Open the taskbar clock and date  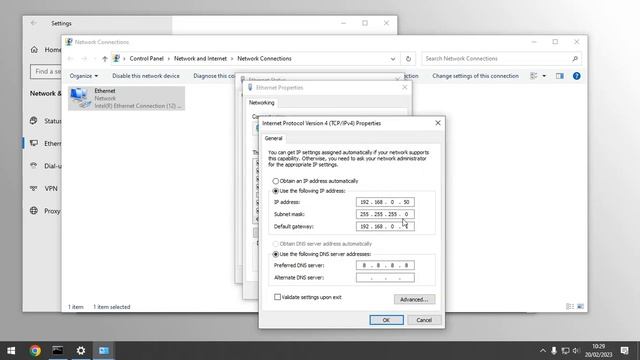pyautogui.click(x=599, y=351)
